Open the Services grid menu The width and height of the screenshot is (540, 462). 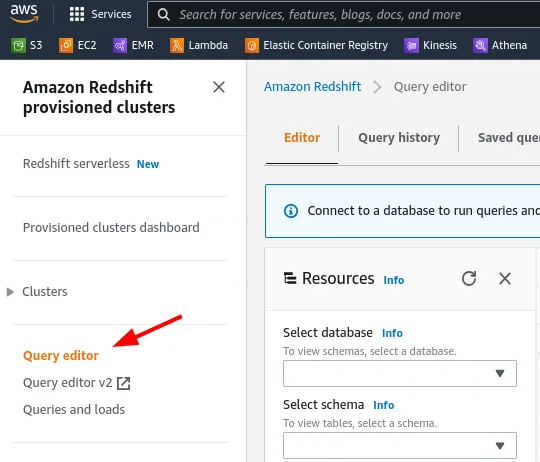coord(100,14)
